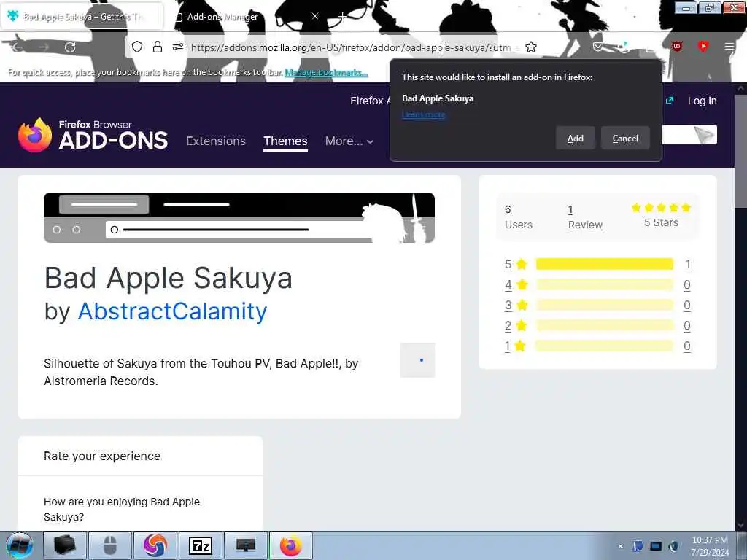Open the uBlock Origin extension icon
The image size is (747, 560).
[677, 46]
